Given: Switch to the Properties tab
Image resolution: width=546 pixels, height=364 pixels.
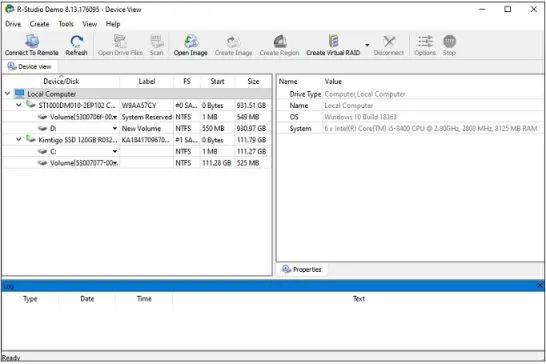Looking at the screenshot, I should tap(302, 269).
